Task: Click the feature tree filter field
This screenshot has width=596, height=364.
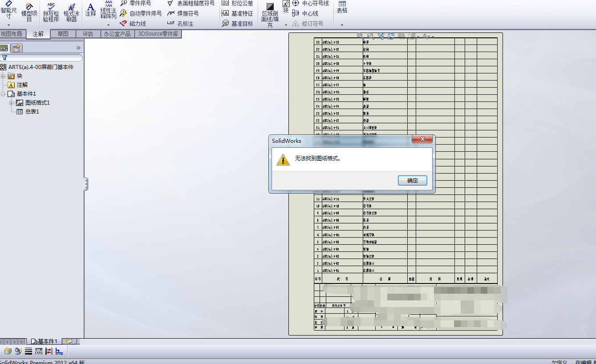Action: pyautogui.click(x=41, y=57)
